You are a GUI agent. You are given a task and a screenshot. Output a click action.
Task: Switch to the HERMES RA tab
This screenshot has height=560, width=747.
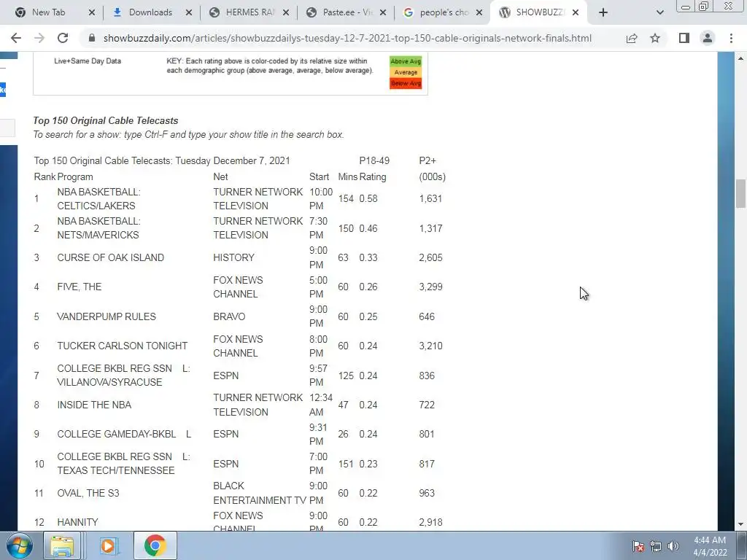[x=249, y=12]
